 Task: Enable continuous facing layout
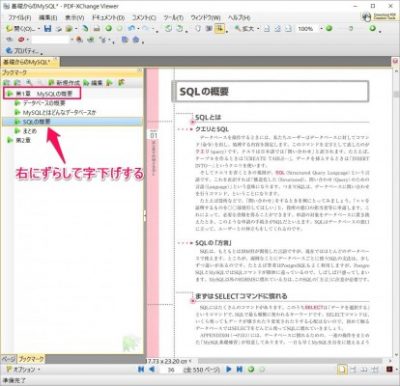pos(375,369)
